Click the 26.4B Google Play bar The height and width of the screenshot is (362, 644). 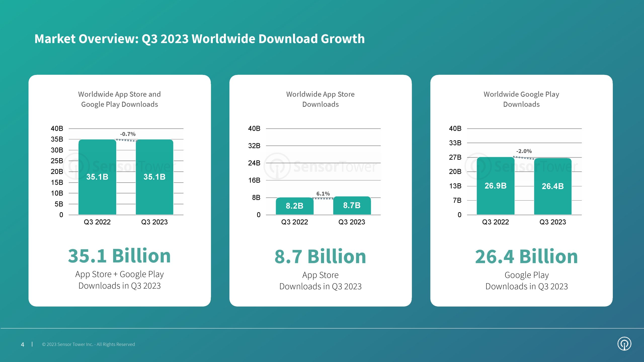(x=553, y=186)
